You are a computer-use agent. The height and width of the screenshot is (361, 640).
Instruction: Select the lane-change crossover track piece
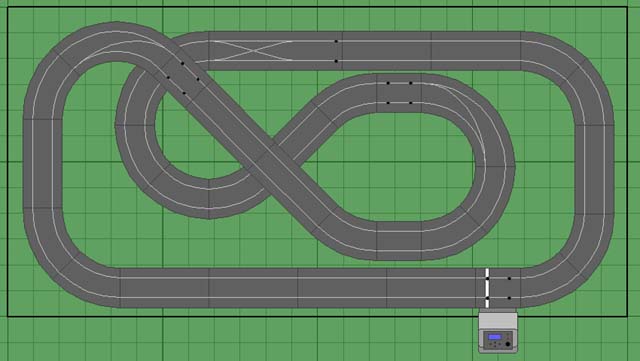point(253,51)
